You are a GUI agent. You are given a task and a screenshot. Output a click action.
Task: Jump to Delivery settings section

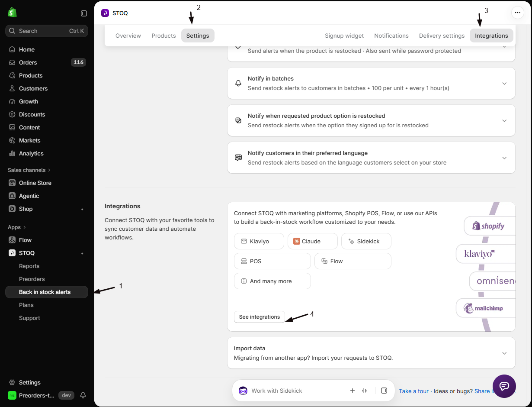[x=442, y=36]
